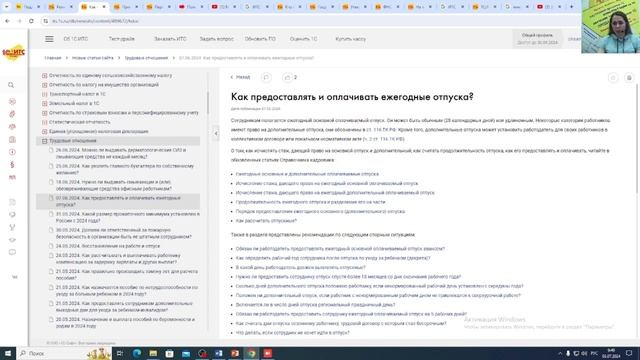Click the Windows taskbar search field Поиск
This screenshot has height=360, width=640.
pos(64,353)
